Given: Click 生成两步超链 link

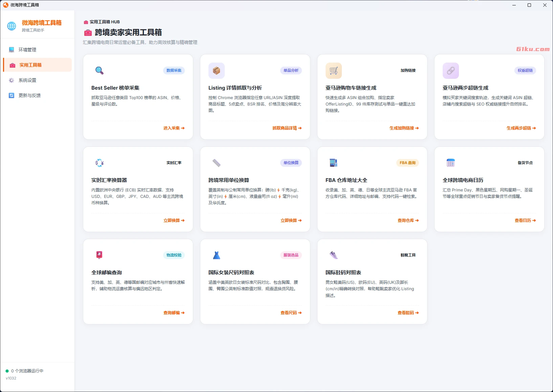Looking at the screenshot, I should click(521, 128).
